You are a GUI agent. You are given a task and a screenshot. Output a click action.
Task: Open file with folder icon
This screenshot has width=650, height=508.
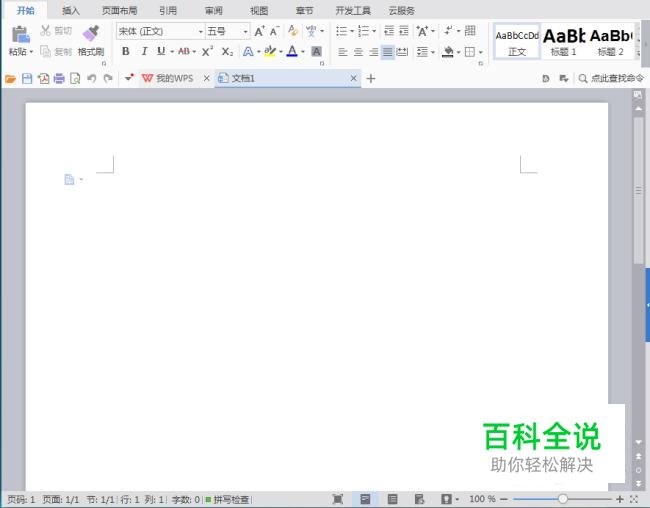[x=10, y=78]
